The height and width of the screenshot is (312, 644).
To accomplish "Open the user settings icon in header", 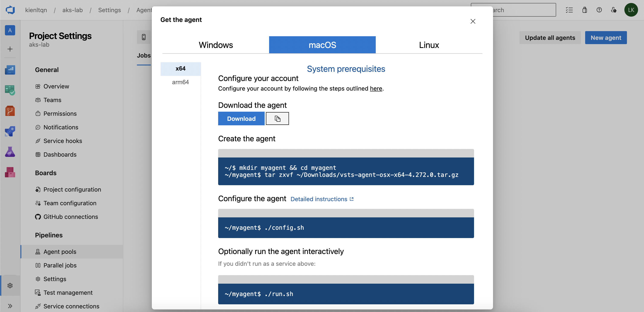I will (614, 10).
